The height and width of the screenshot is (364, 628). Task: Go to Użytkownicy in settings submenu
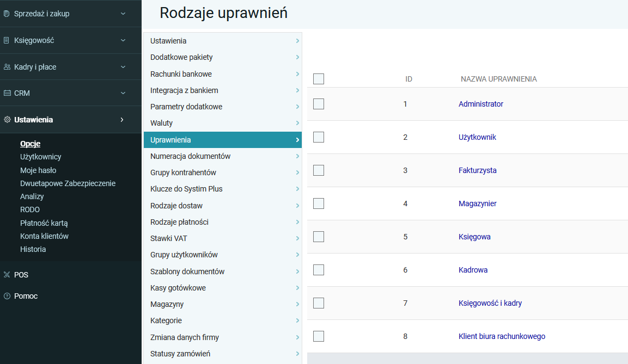tap(40, 157)
